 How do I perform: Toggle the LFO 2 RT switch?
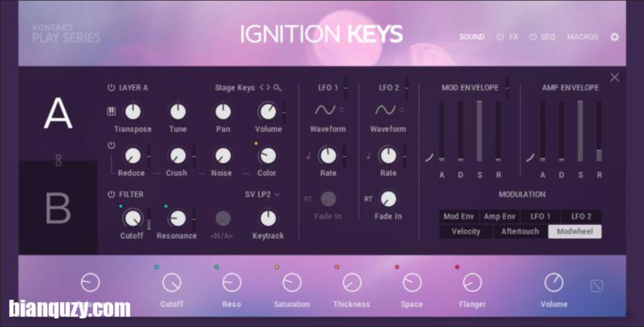368,199
